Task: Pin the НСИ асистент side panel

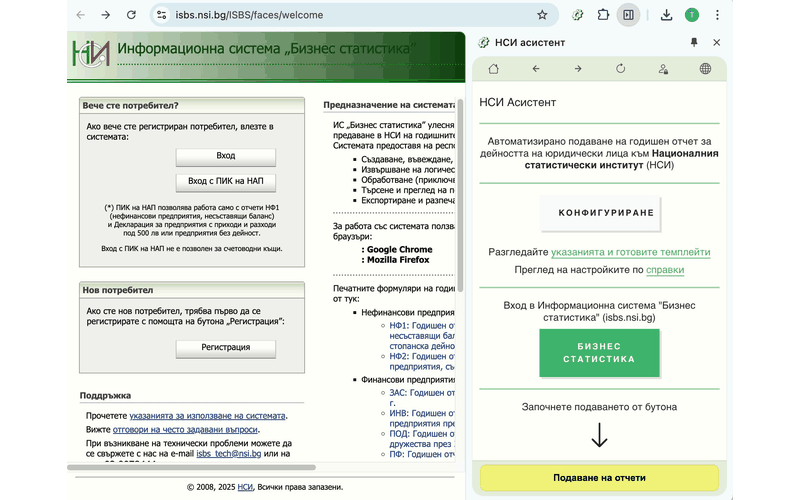Action: pyautogui.click(x=694, y=42)
